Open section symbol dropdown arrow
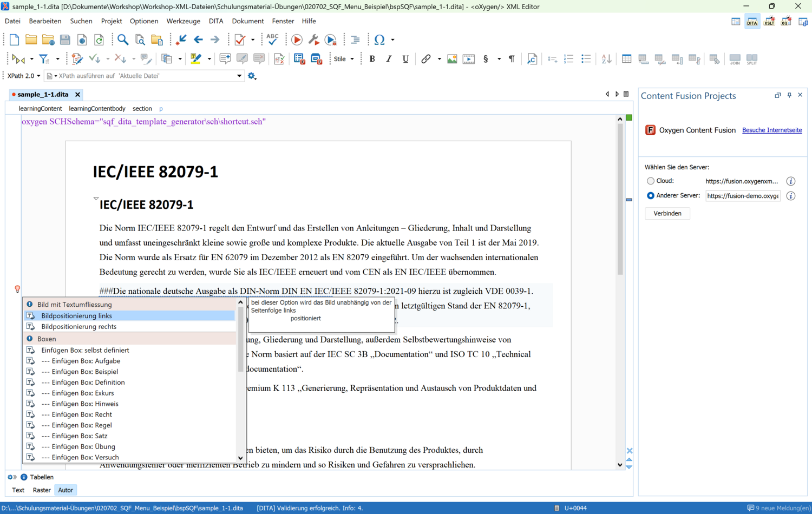This screenshot has height=514, width=812. point(499,59)
